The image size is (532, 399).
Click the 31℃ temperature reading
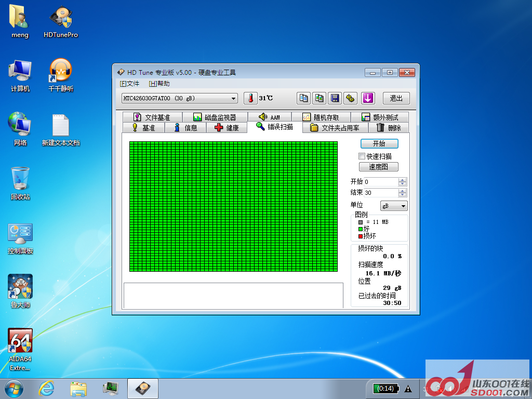coord(265,98)
